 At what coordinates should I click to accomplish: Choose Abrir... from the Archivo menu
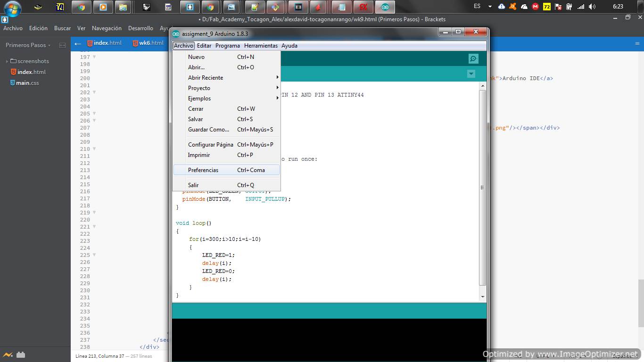tap(226, 67)
